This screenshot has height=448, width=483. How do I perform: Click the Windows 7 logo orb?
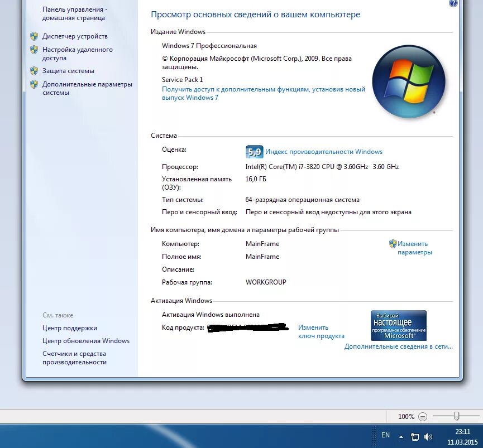coord(409,82)
